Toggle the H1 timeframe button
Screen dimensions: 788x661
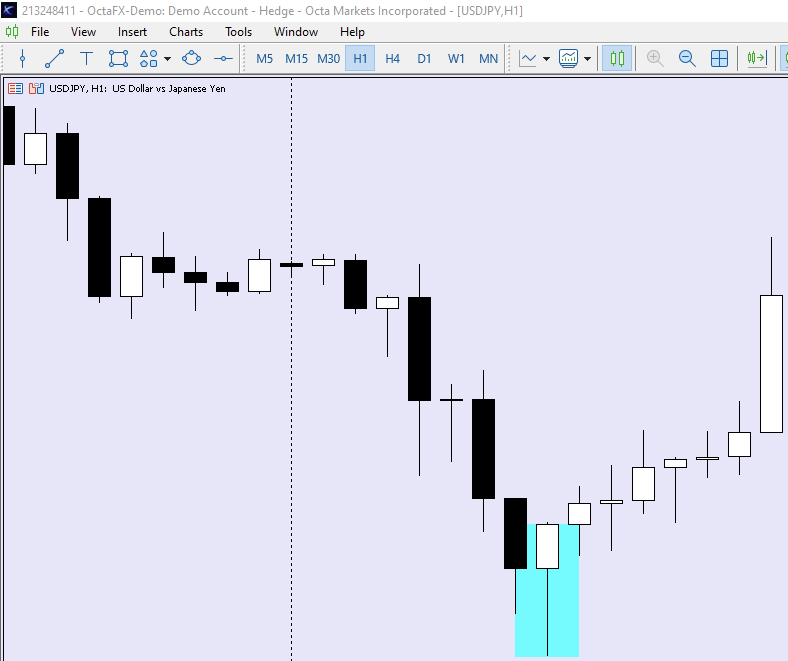point(360,59)
